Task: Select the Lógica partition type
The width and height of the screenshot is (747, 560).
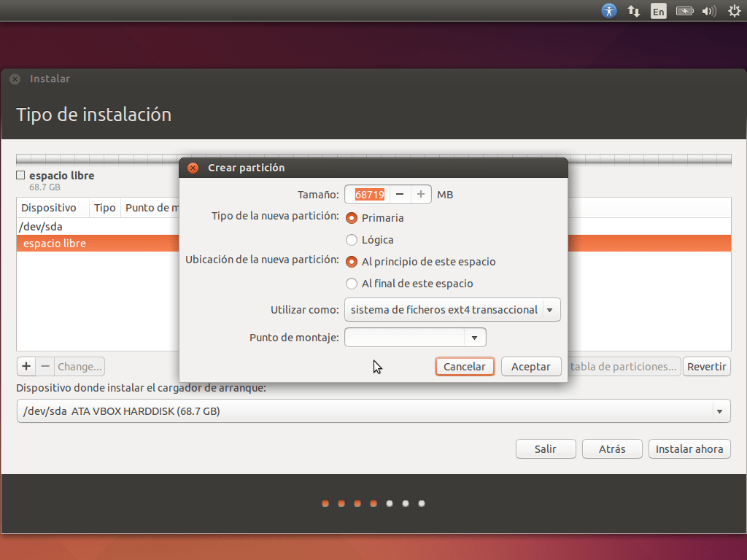Action: click(352, 240)
